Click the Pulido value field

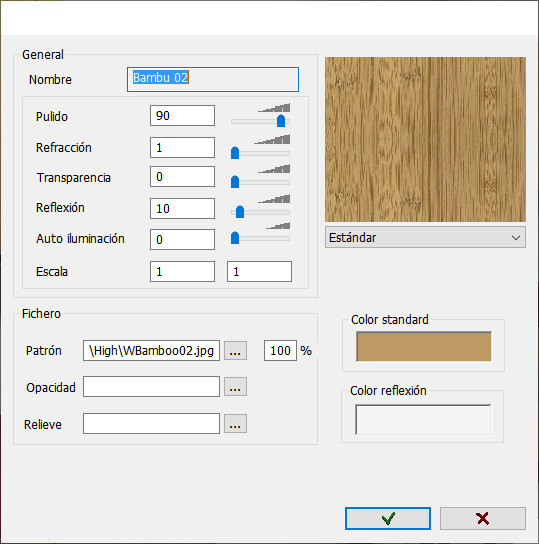pos(182,116)
